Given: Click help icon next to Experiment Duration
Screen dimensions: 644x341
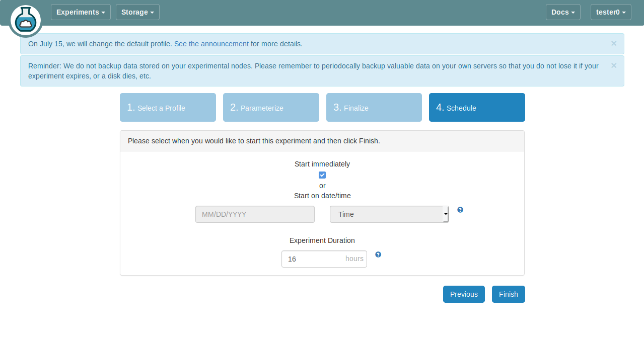Looking at the screenshot, I should 378,254.
